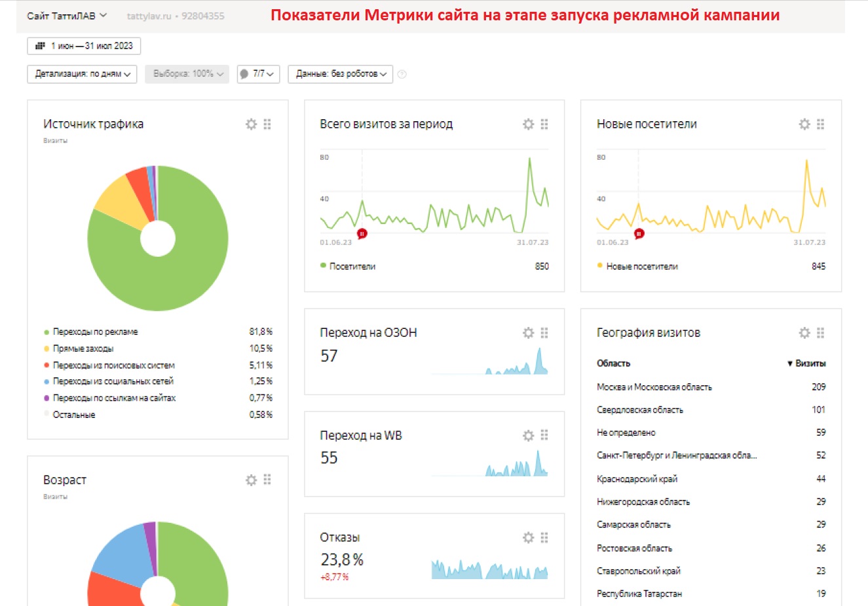Toggle Переходы из поисковых систем legend item
Image resolution: width=868 pixels, height=606 pixels.
pyautogui.click(x=109, y=366)
